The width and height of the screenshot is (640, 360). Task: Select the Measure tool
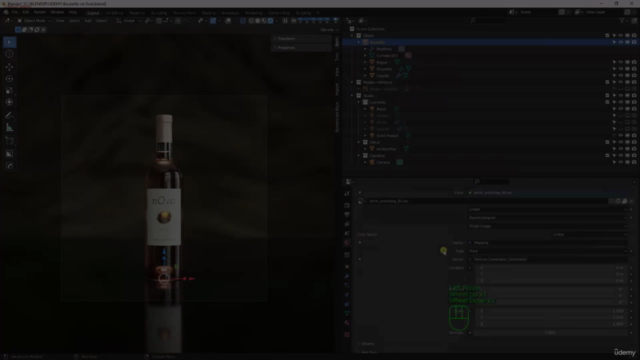point(9,128)
